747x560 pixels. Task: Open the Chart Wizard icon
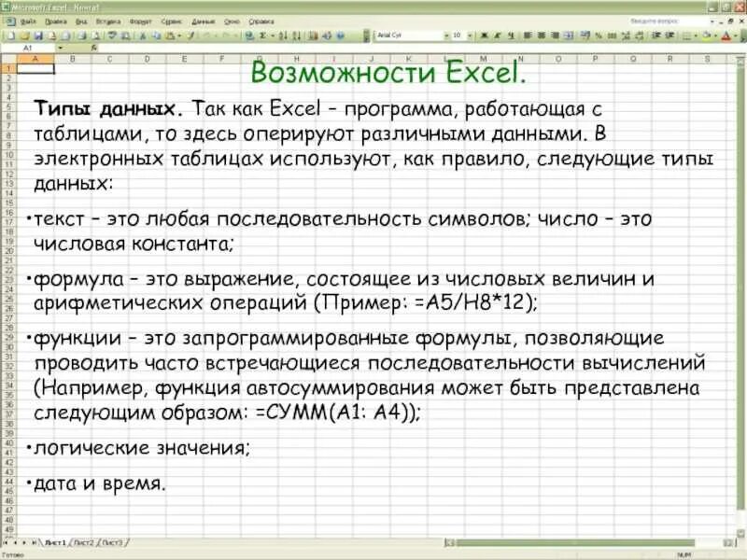pyautogui.click(x=313, y=35)
